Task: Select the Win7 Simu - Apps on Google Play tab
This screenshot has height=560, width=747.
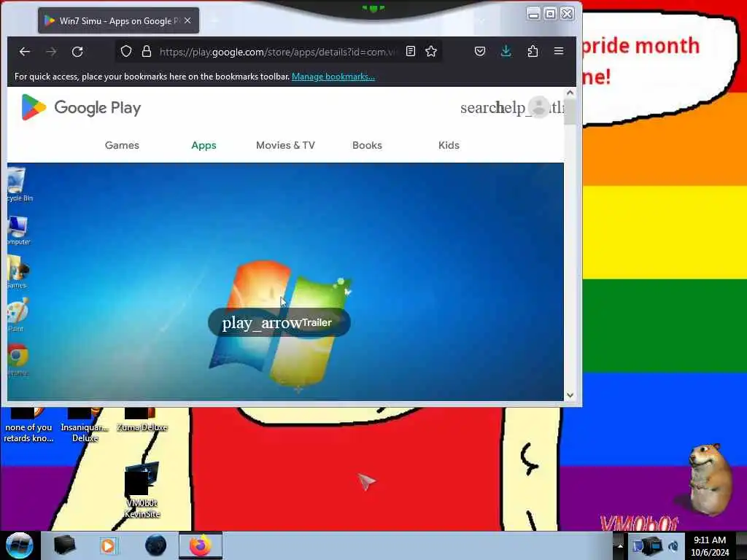Action: (x=119, y=20)
